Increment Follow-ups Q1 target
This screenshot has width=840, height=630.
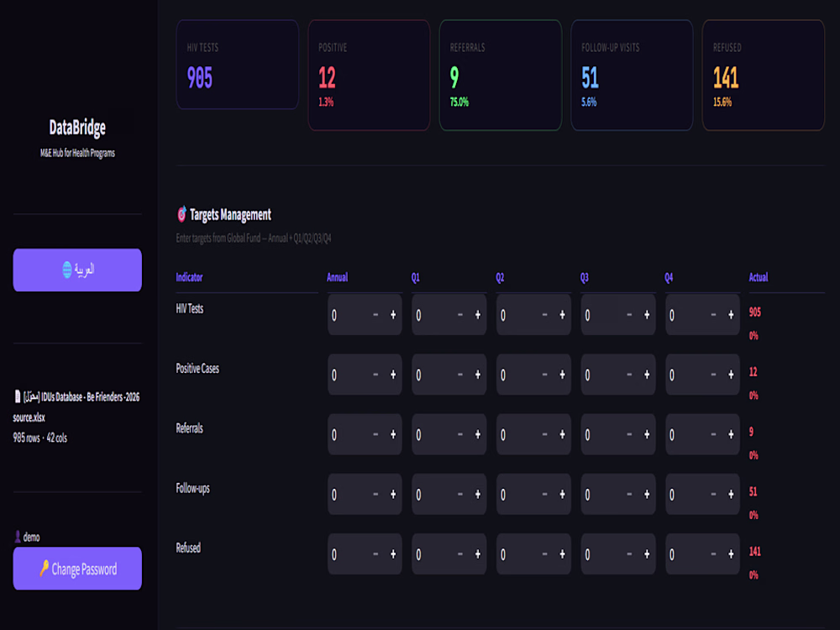[478, 495]
